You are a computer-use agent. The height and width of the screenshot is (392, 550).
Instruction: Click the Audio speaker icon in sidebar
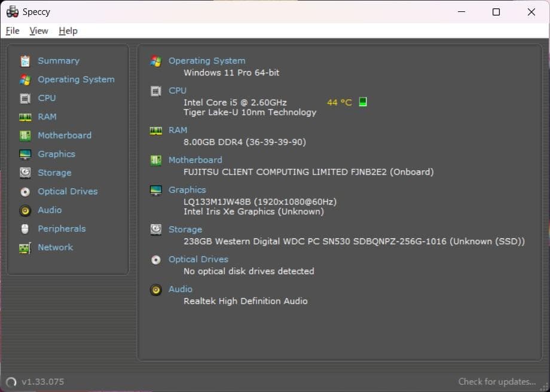pyautogui.click(x=25, y=210)
